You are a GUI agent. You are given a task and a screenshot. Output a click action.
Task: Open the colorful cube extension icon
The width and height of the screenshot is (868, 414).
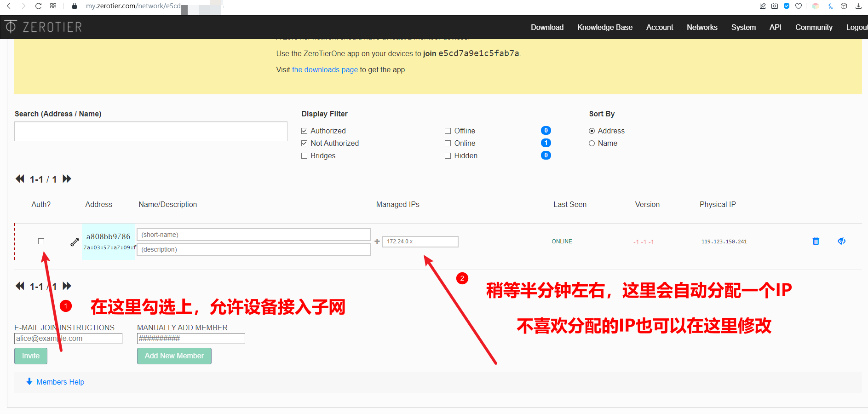click(x=816, y=6)
